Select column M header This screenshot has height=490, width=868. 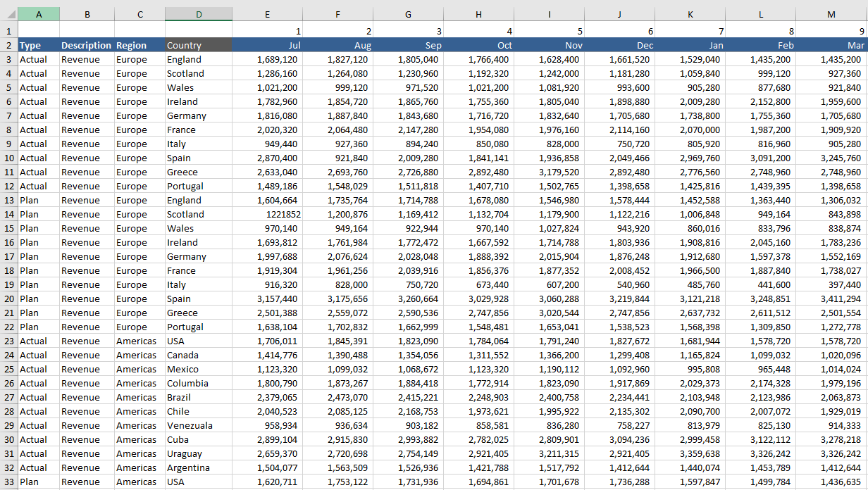pos(831,14)
